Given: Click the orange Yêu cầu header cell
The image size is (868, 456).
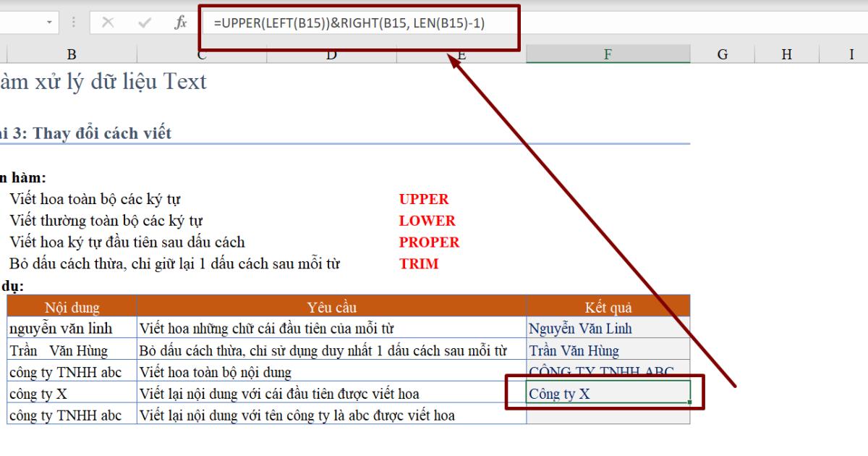Looking at the screenshot, I should pos(331,307).
